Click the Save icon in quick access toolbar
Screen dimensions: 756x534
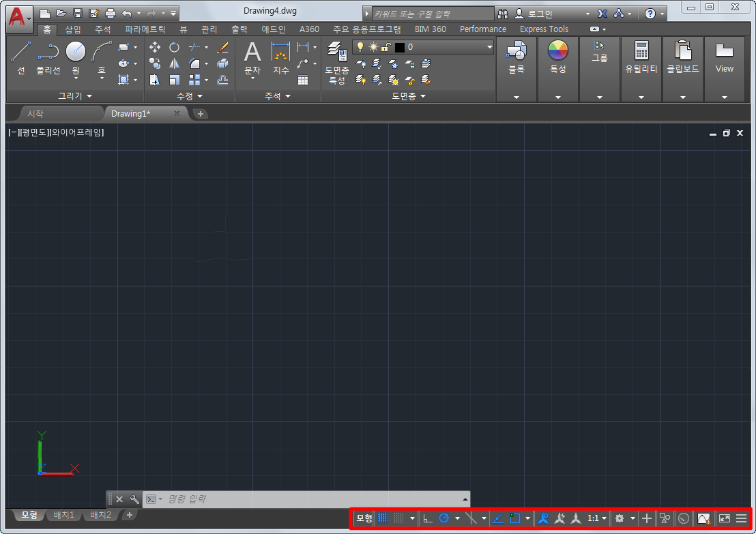pos(78,14)
